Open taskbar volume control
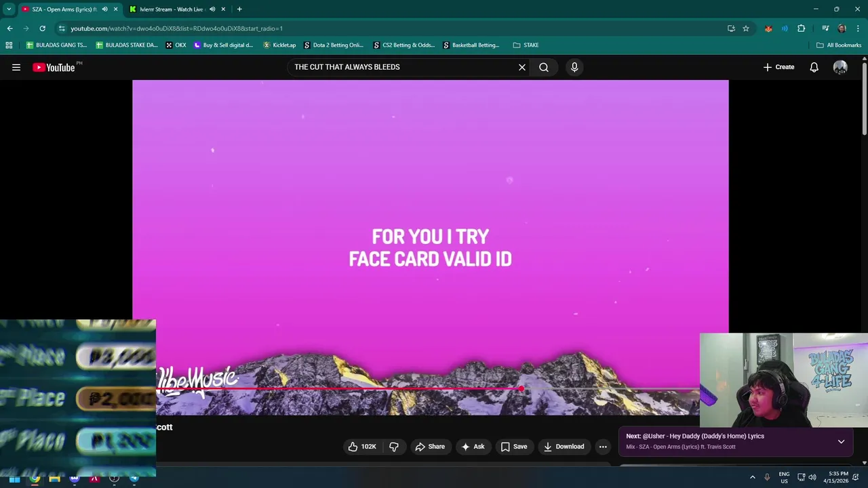This screenshot has width=868, height=488. pyautogui.click(x=812, y=478)
